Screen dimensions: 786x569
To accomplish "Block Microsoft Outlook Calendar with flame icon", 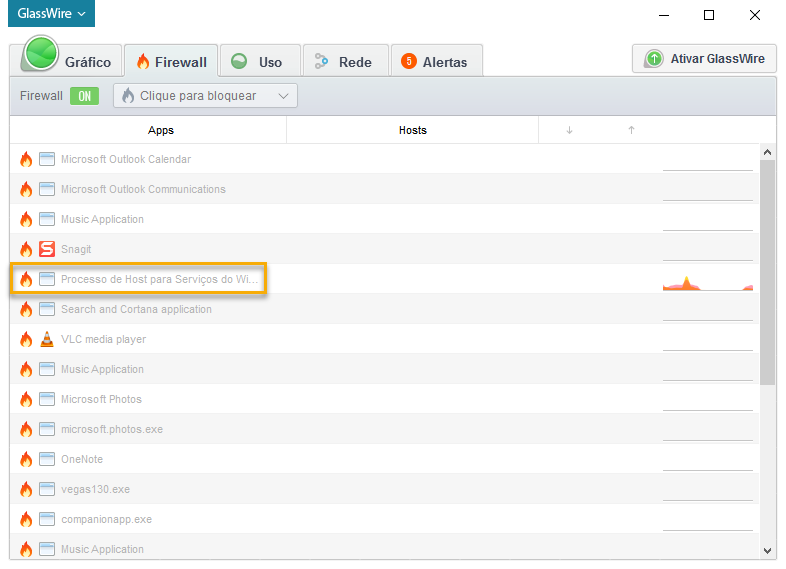I will 26,159.
